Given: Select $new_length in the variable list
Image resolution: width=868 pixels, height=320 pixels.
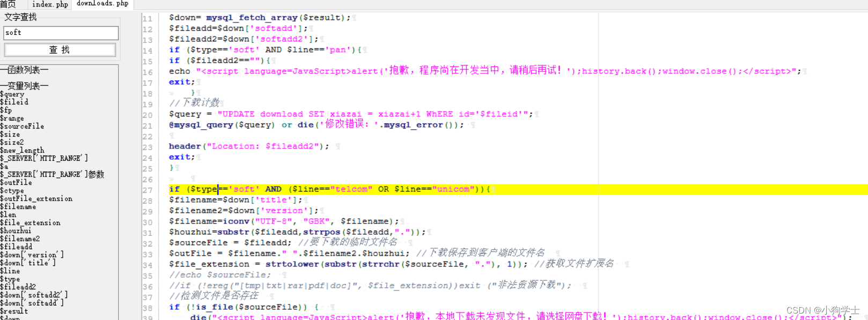Looking at the screenshot, I should 22,150.
